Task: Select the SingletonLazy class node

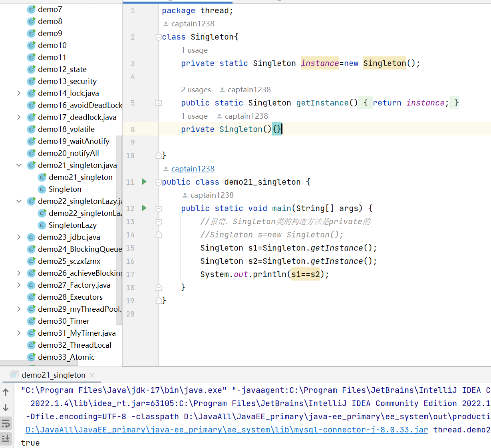Action: (x=72, y=225)
